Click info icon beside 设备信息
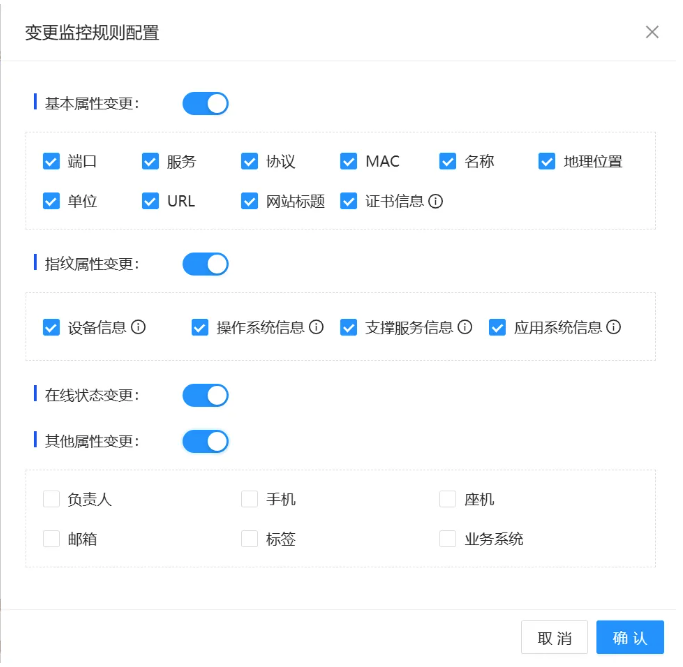Screen dimensions: 683x667 (x=139, y=327)
